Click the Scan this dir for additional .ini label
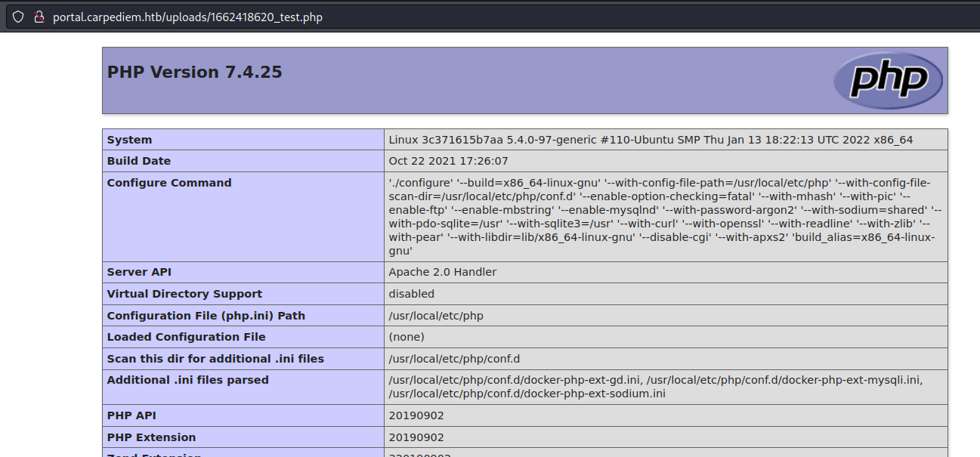The image size is (980, 457). click(215, 359)
